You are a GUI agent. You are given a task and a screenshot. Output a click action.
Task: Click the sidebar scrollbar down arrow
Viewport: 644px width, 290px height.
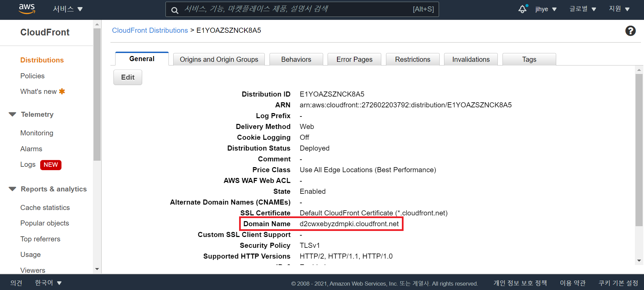click(97, 269)
